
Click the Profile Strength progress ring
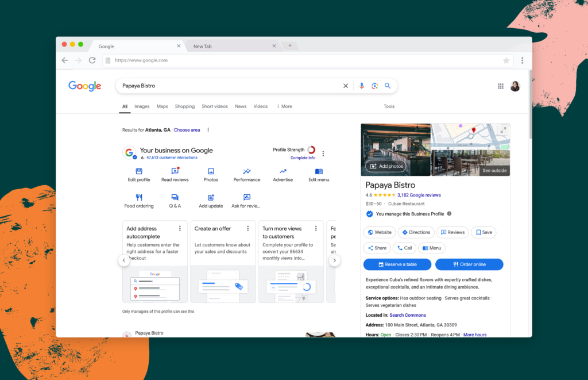pos(311,150)
